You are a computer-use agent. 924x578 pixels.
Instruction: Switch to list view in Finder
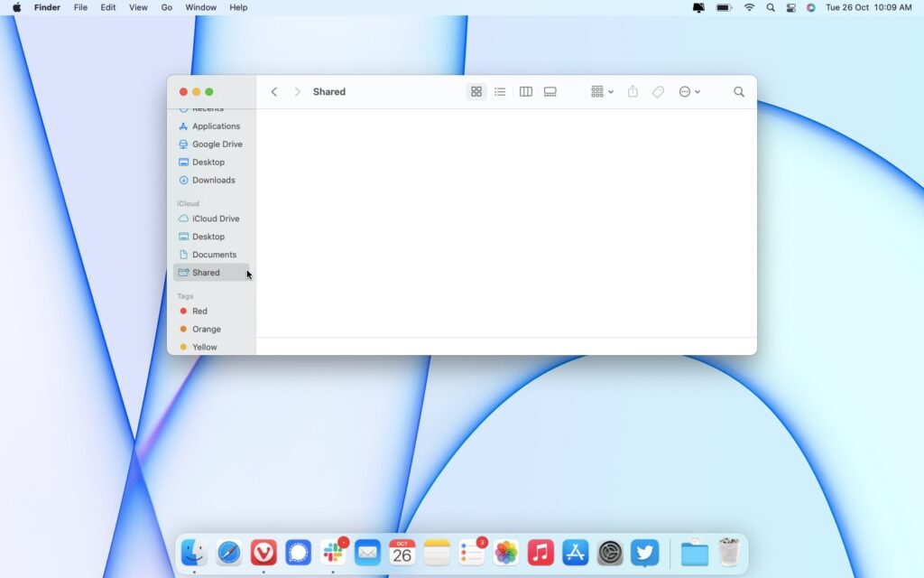point(500,91)
